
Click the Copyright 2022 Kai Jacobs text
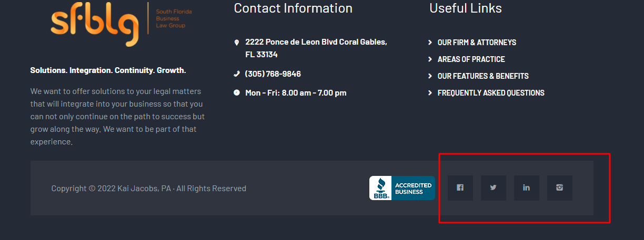(x=148, y=189)
